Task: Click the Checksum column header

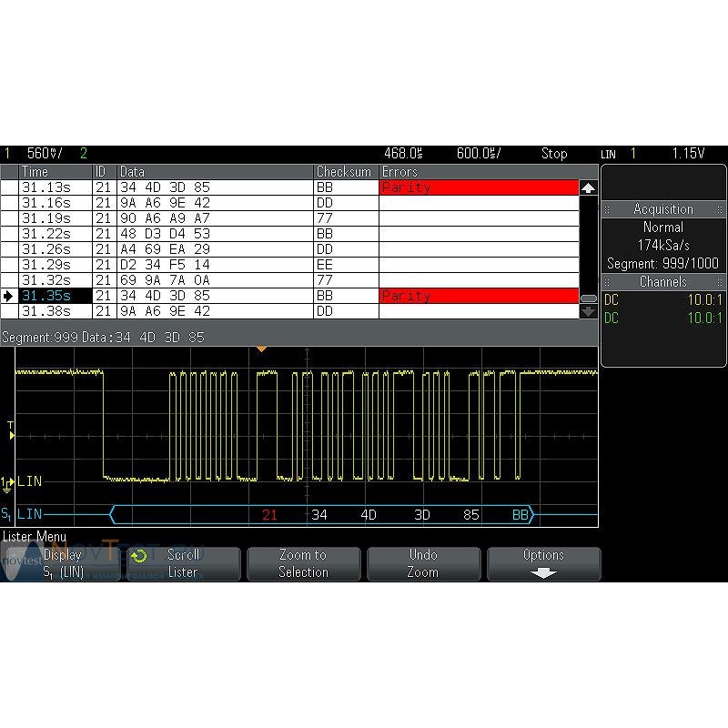Action: [x=344, y=172]
